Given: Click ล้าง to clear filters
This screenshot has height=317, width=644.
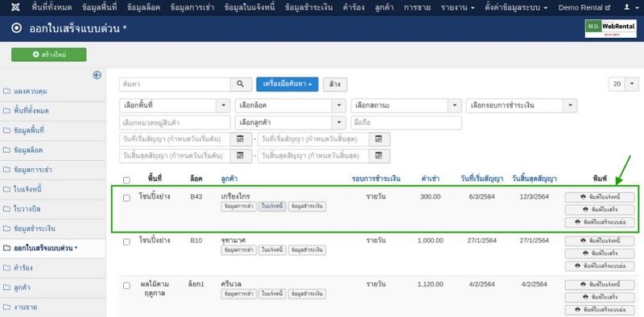Looking at the screenshot, I should click(335, 84).
